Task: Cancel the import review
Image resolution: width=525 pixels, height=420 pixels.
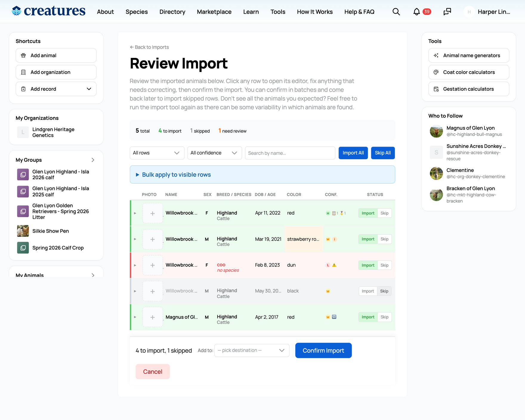Action: click(153, 372)
